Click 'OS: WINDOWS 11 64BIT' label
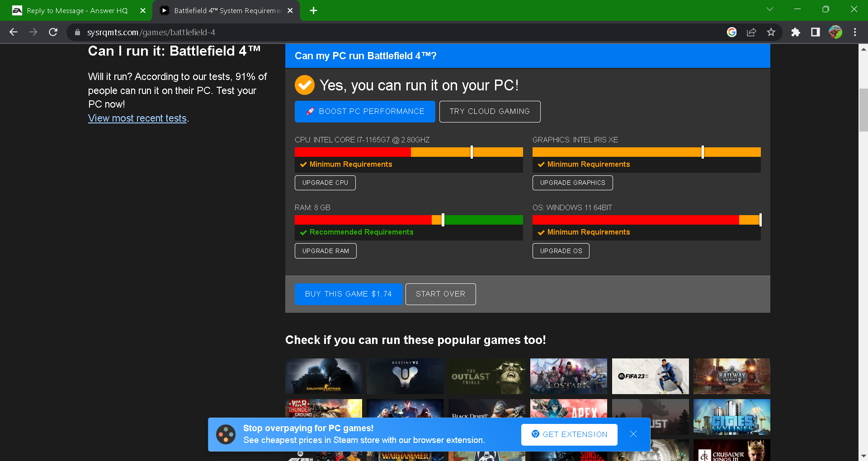The image size is (868, 461). click(x=572, y=207)
